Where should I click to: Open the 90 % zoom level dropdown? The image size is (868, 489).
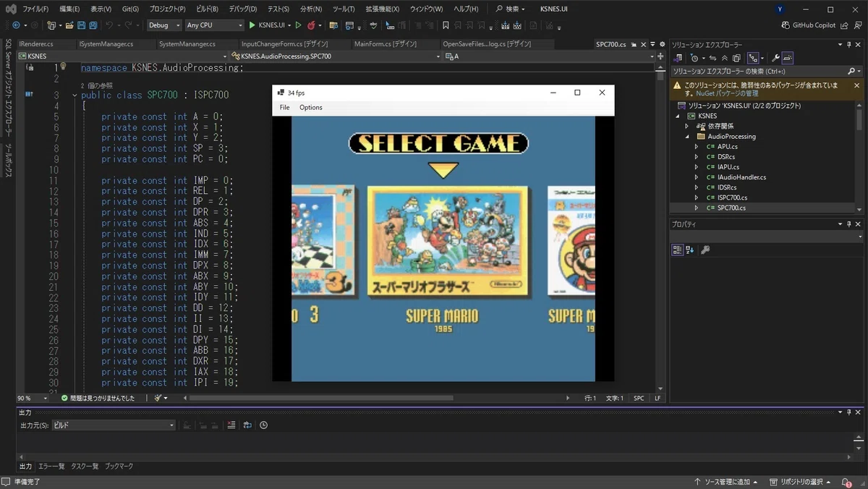33,398
